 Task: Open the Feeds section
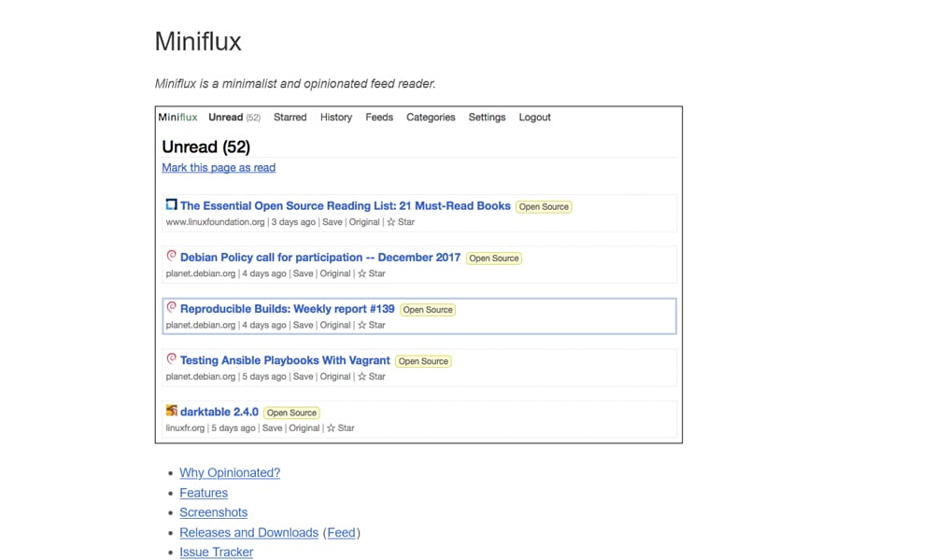coord(378,117)
